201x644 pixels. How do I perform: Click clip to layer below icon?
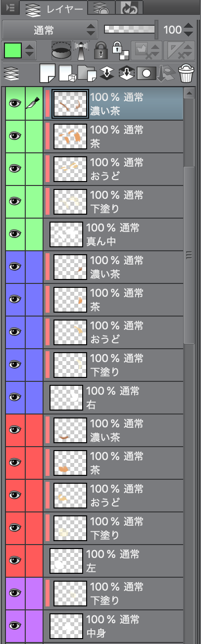61,50
